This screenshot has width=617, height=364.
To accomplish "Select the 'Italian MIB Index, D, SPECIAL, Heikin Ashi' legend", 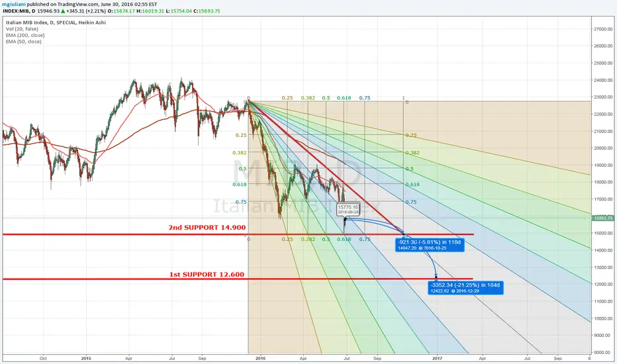I will [x=56, y=23].
